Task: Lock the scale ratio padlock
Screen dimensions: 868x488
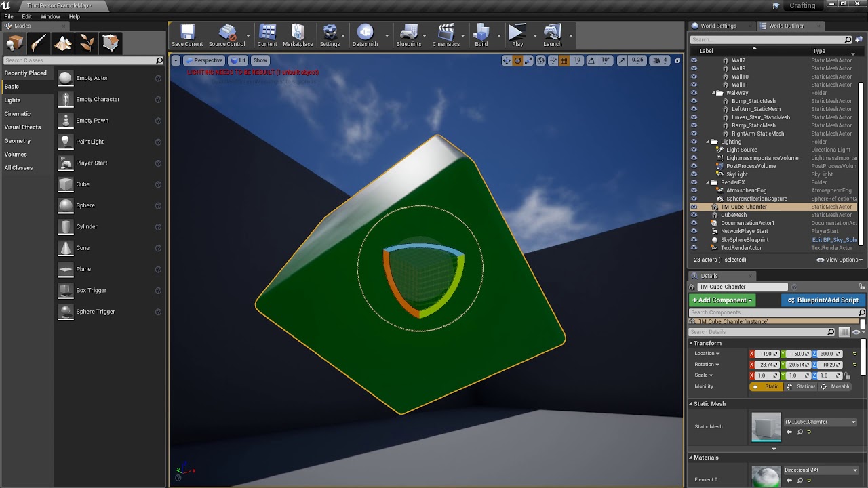Action: pos(847,375)
